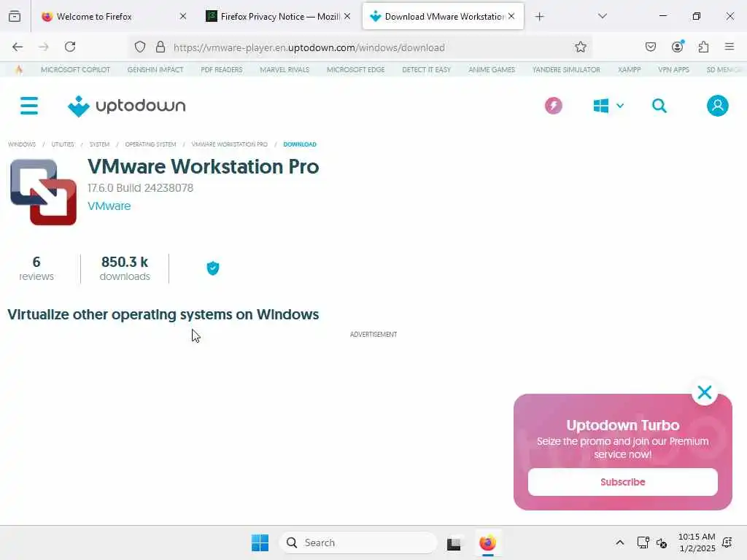Click the trending flame icon in bar
Image resolution: width=747 pixels, height=560 pixels.
click(19, 69)
